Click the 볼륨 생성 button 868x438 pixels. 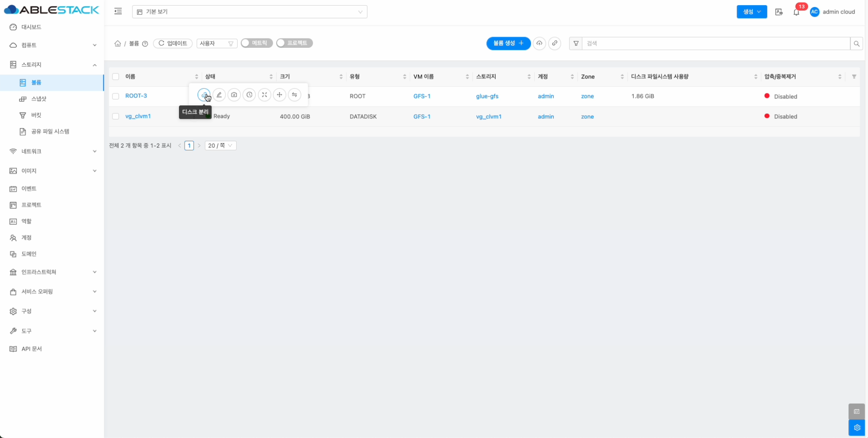coord(508,43)
